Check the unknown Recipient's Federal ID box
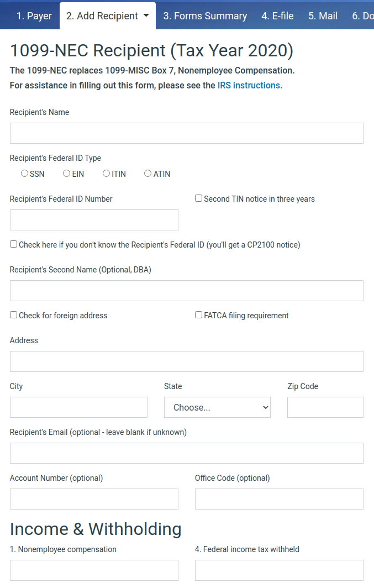Image resolution: width=374 pixels, height=588 pixels. point(13,244)
